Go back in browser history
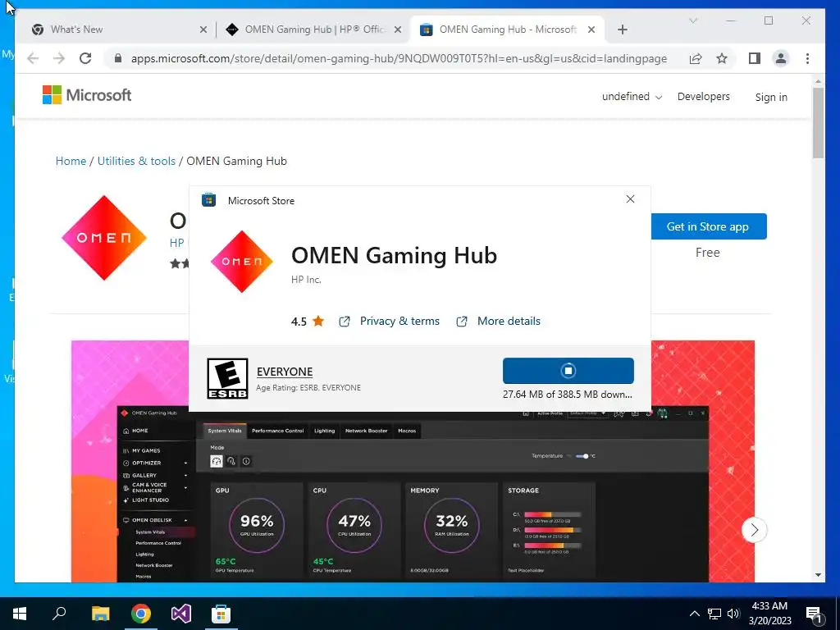This screenshot has height=630, width=840. click(33, 58)
